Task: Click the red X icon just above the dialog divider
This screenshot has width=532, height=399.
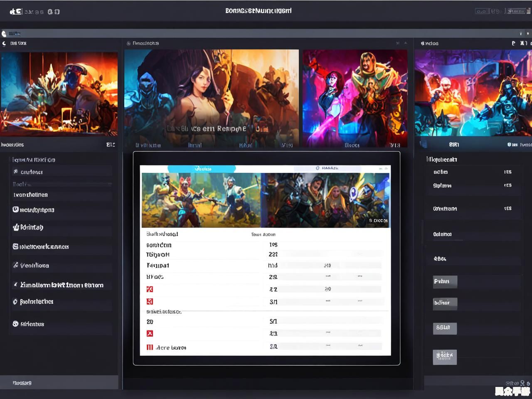Action: 150,301
